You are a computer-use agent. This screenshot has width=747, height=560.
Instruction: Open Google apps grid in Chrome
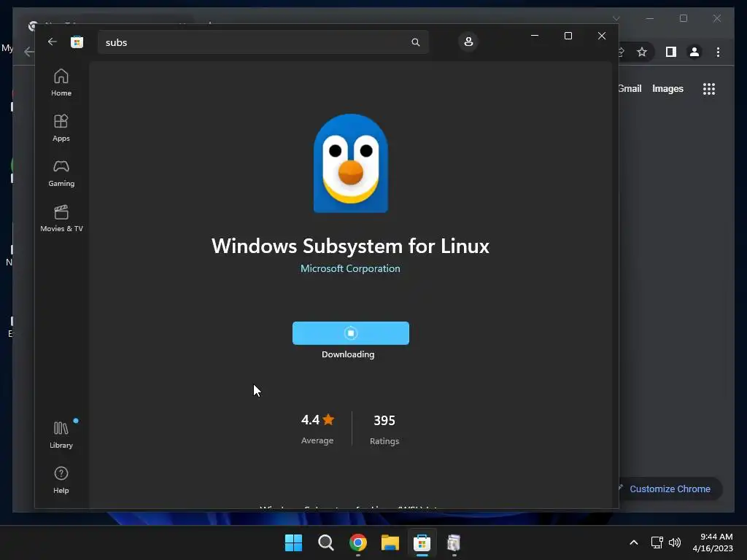[x=709, y=89]
